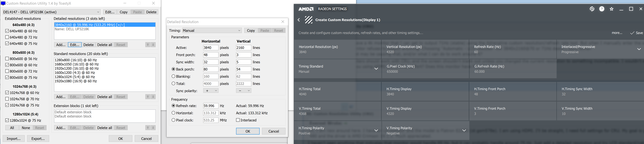Select the Total radio button
Viewport: 644px width, 144px height.
[173, 84]
